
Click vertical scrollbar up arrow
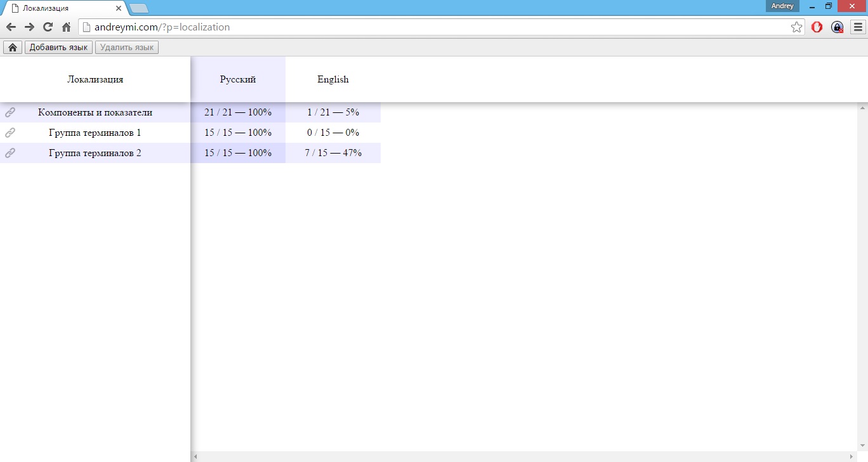[x=863, y=107]
